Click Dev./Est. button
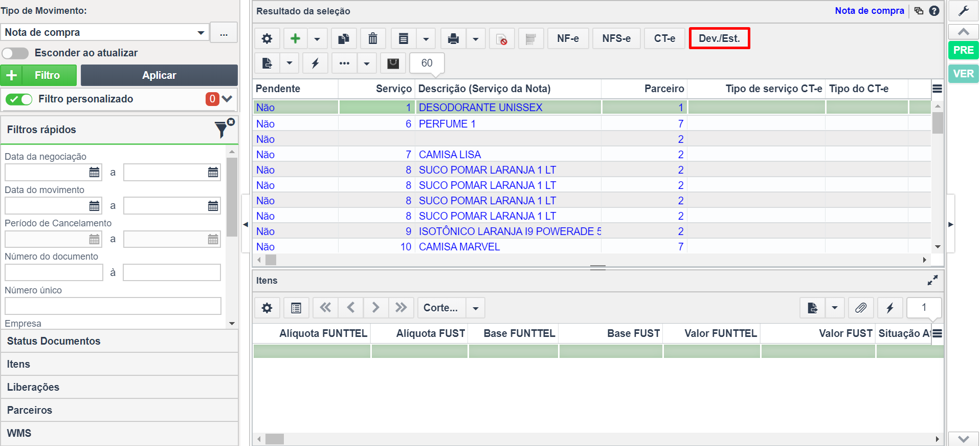This screenshot has width=980, height=446. coord(719,38)
